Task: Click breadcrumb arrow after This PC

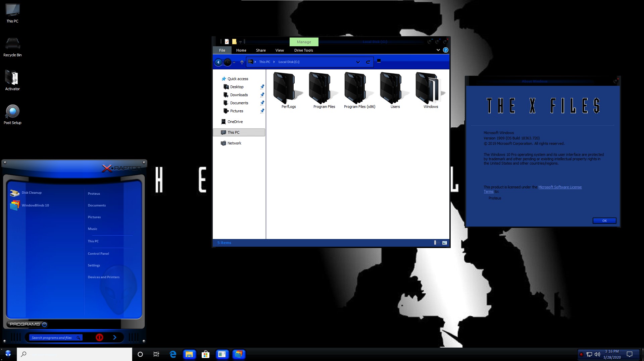Action: point(274,62)
